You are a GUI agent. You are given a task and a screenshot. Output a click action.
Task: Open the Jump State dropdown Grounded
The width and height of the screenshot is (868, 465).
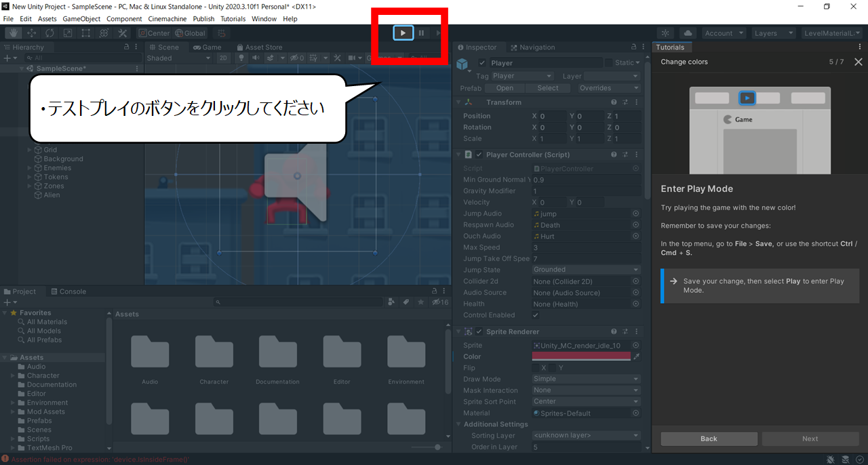(x=586, y=270)
